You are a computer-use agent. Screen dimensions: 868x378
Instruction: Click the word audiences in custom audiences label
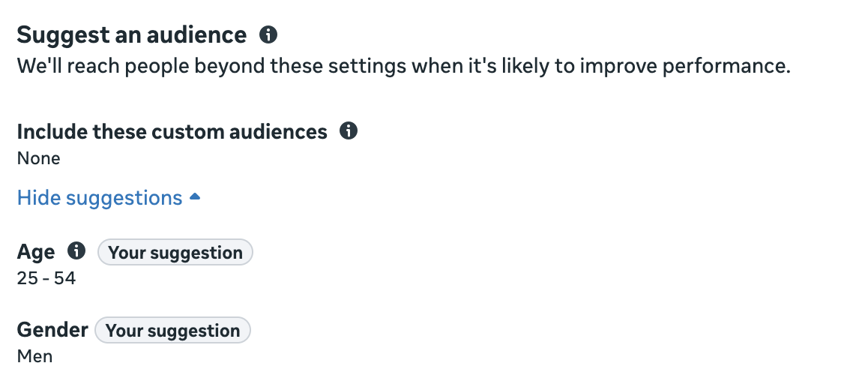pos(280,132)
